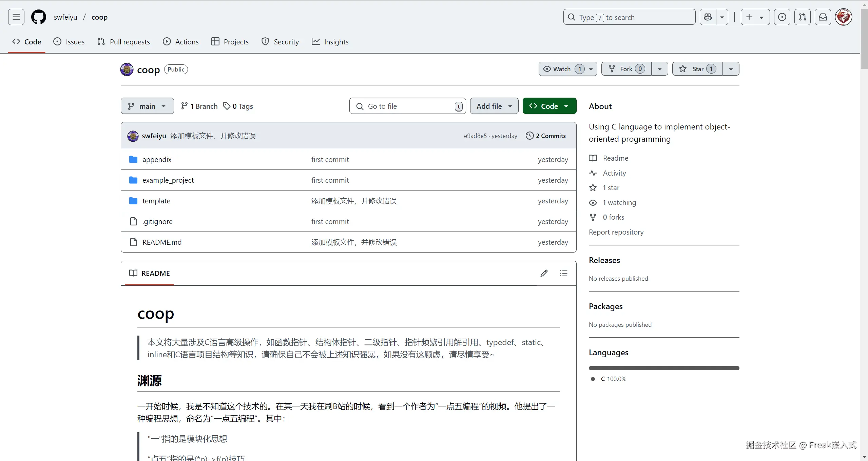
Task: Open the example_project folder
Action: click(x=168, y=180)
